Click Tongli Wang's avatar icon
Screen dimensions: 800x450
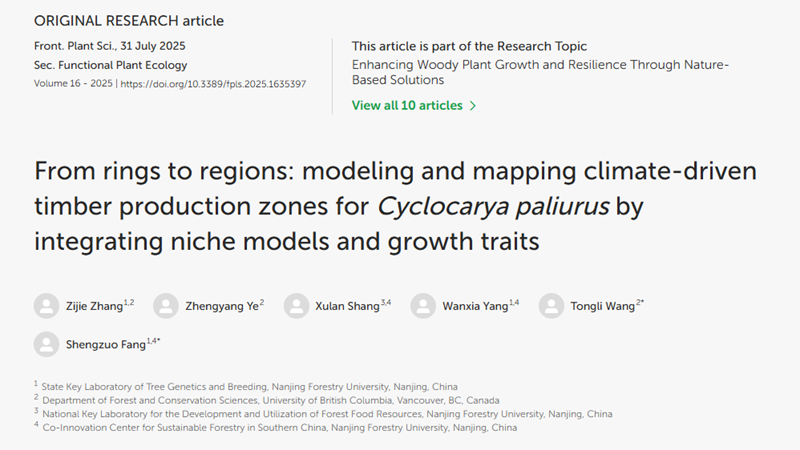pos(551,305)
